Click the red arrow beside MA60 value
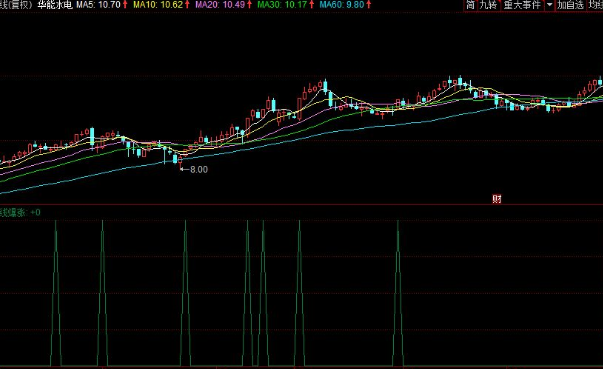 [368, 5]
